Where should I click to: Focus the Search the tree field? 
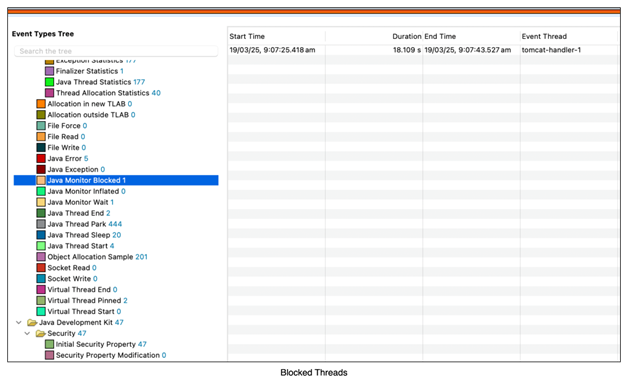coord(116,51)
